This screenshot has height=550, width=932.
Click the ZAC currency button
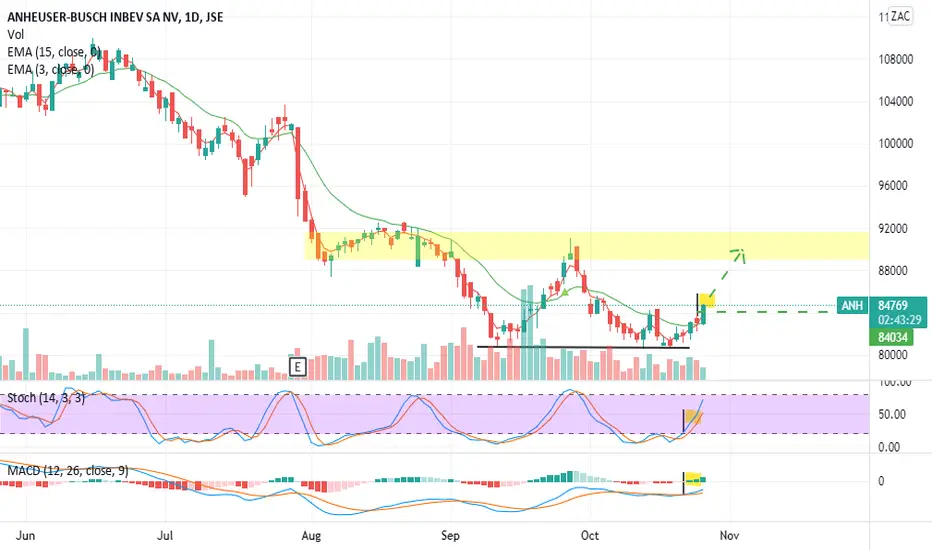tap(900, 16)
